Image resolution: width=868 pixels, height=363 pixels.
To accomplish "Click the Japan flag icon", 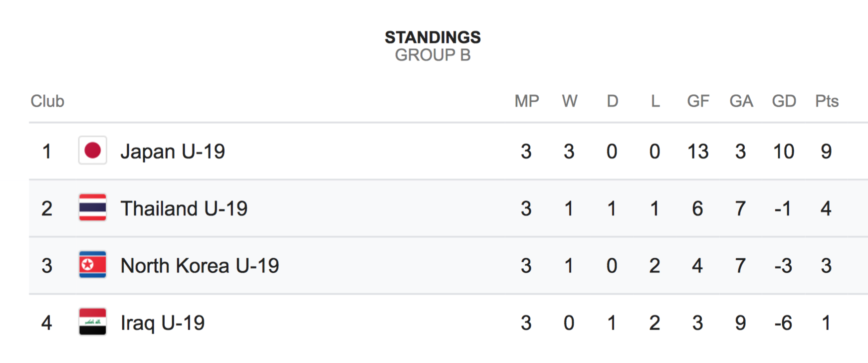I will (x=93, y=151).
